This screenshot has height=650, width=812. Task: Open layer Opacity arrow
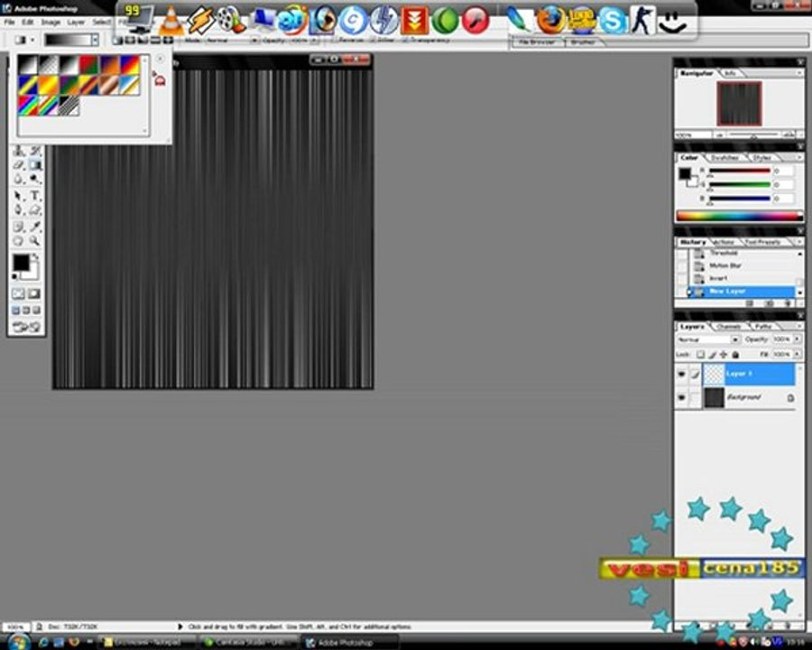(x=797, y=339)
